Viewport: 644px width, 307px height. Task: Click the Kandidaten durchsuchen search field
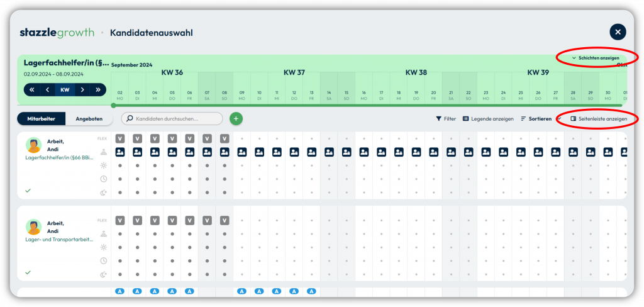(172, 119)
